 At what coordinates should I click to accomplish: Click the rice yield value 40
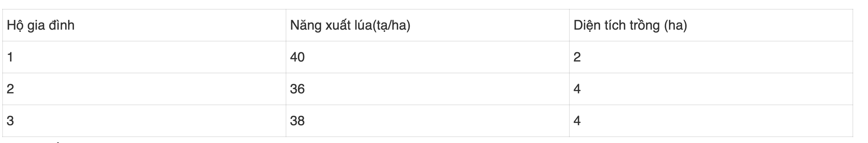click(297, 57)
